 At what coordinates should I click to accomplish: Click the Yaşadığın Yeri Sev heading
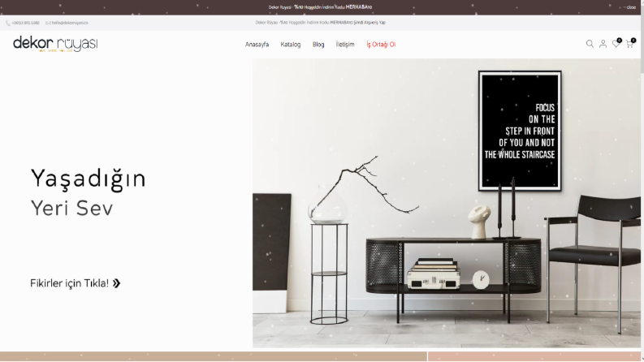89,192
